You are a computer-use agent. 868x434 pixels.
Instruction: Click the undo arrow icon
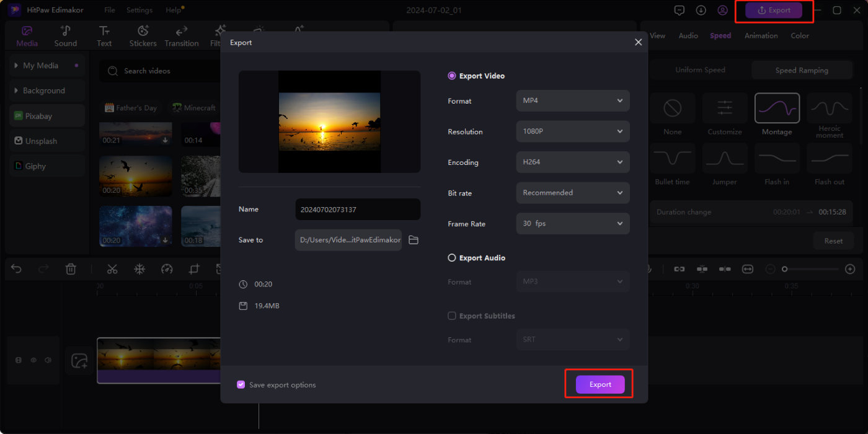point(17,269)
